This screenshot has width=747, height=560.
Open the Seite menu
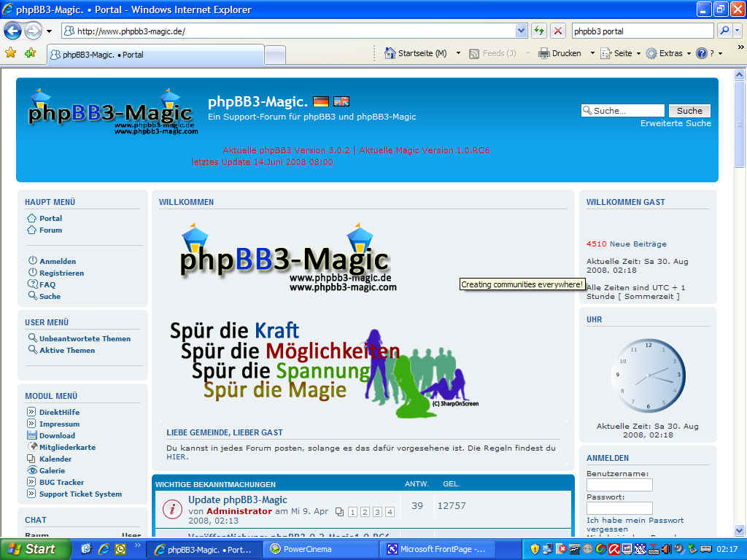(620, 53)
